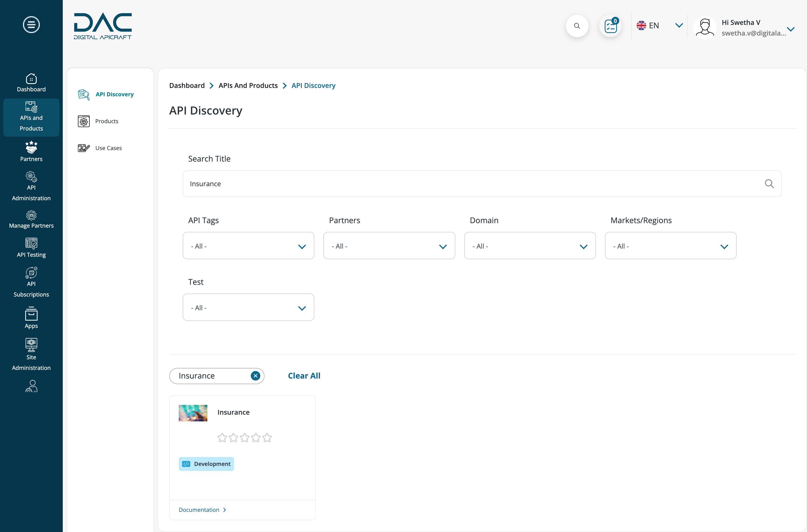This screenshot has height=532, width=807.
Task: Open the Site Administration monitor icon
Action: [31, 345]
